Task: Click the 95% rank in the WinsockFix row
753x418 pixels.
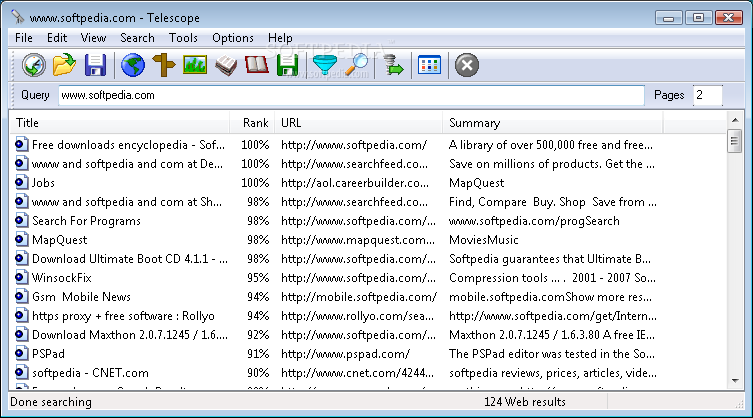Action: (258, 277)
